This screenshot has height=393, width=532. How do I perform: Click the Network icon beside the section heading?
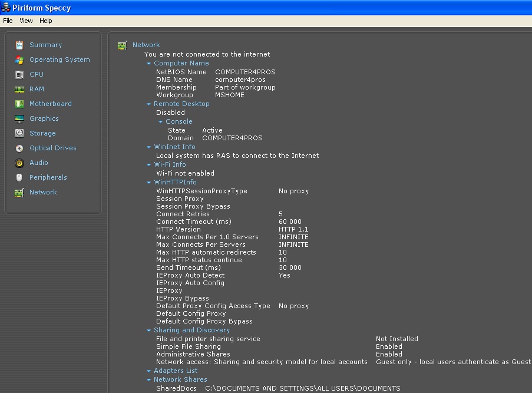123,45
